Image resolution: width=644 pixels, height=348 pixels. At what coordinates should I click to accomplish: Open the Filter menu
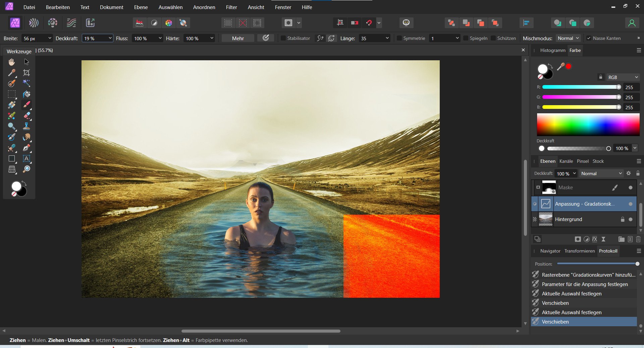click(231, 7)
